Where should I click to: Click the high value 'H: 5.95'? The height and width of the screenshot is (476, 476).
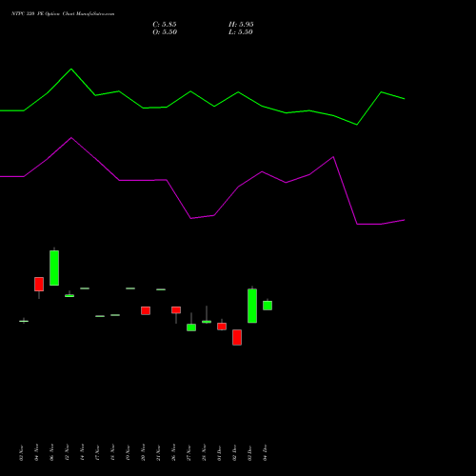tap(241, 25)
